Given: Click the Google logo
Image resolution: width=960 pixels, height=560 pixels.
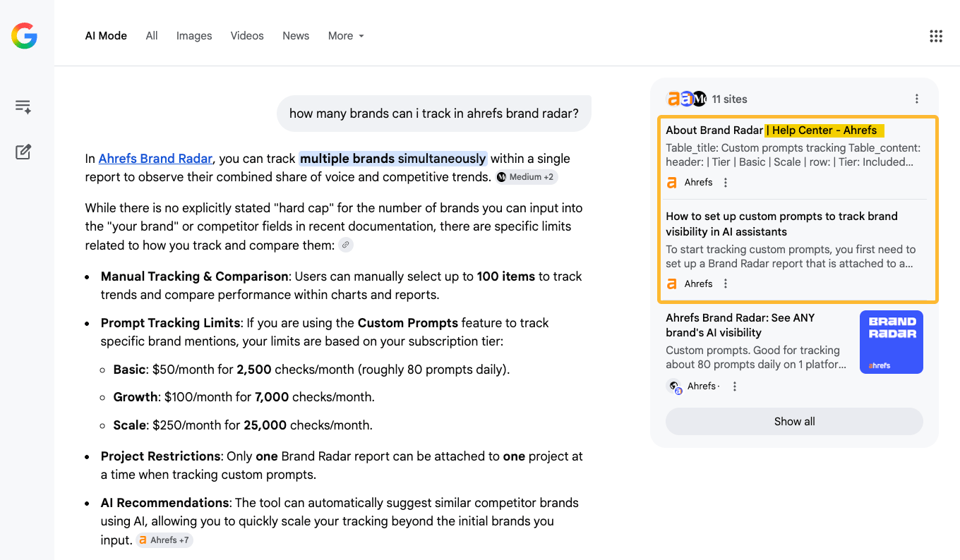Looking at the screenshot, I should (24, 36).
